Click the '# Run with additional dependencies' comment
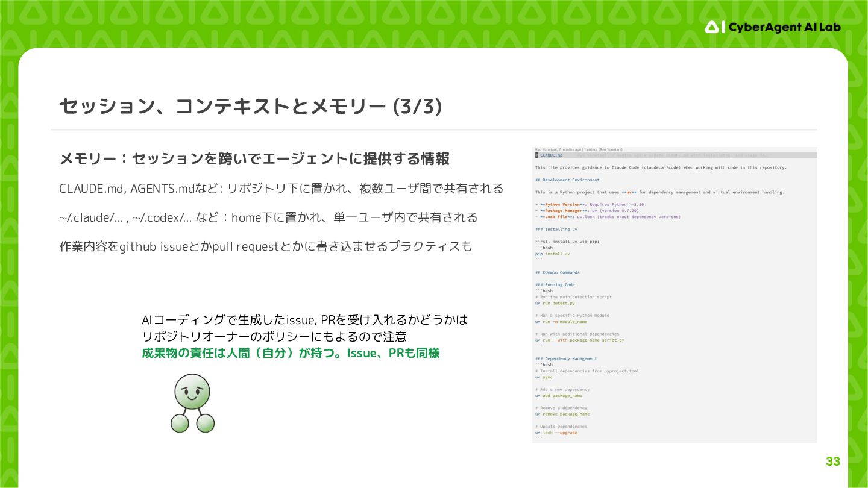868x488 pixels. (x=577, y=334)
